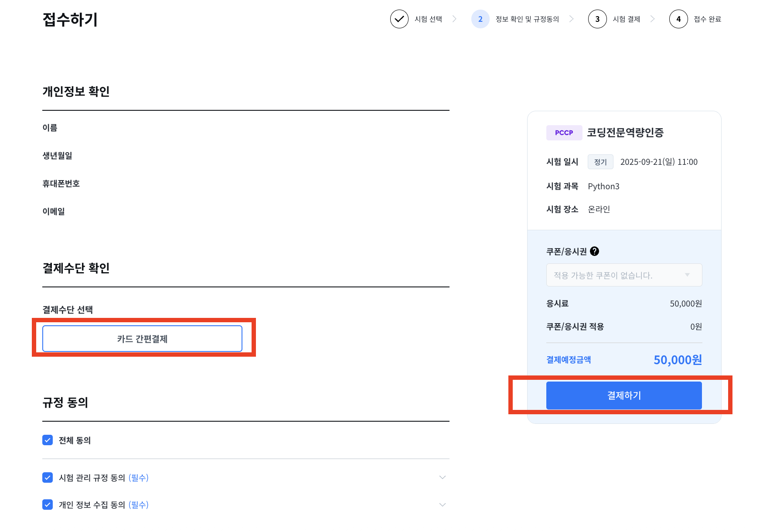Uncheck 시험 관리 규정 동의 checkbox
Screen dimensions: 763x532
pyautogui.click(x=48, y=477)
